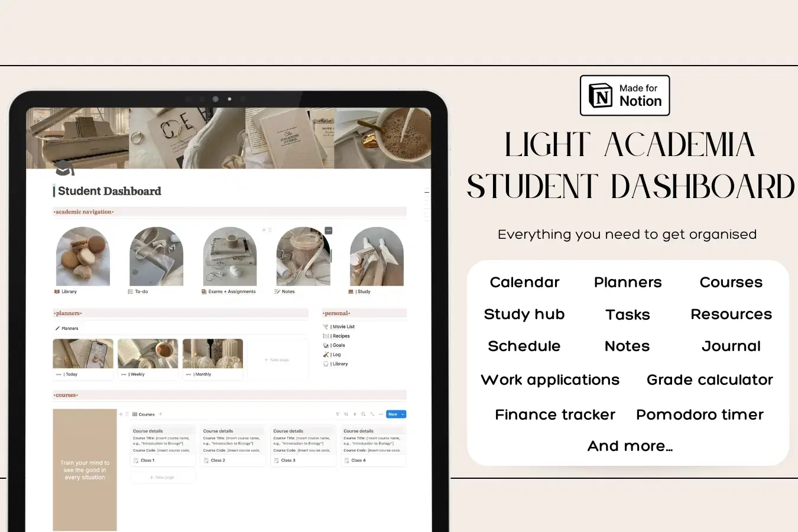Image resolution: width=798 pixels, height=532 pixels.
Task: Click the graduation cap page icon
Action: [64, 169]
